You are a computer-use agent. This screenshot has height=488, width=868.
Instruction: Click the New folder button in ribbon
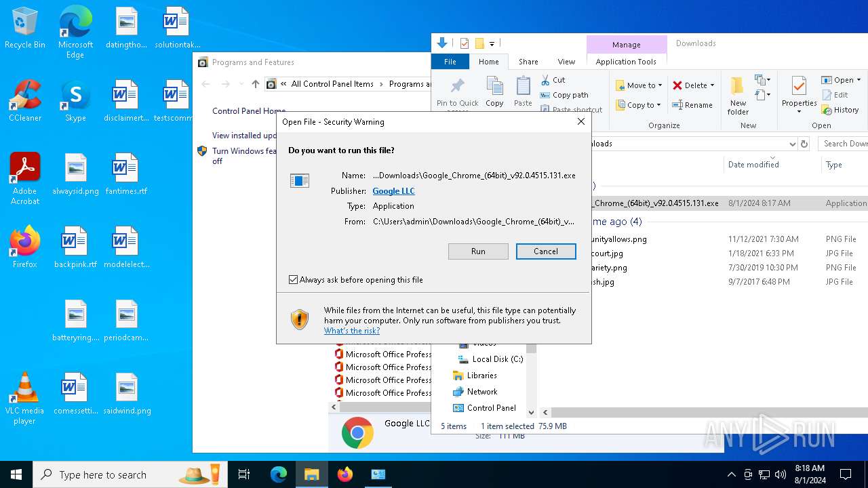tap(738, 96)
